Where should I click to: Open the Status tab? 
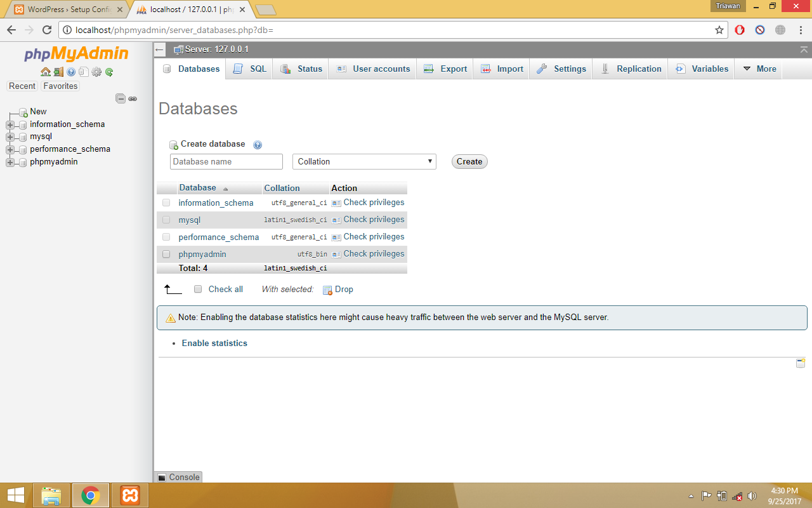(301, 69)
